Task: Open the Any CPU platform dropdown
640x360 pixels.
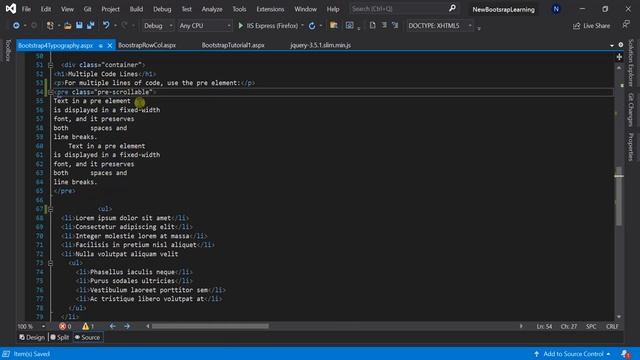Action: point(205,26)
